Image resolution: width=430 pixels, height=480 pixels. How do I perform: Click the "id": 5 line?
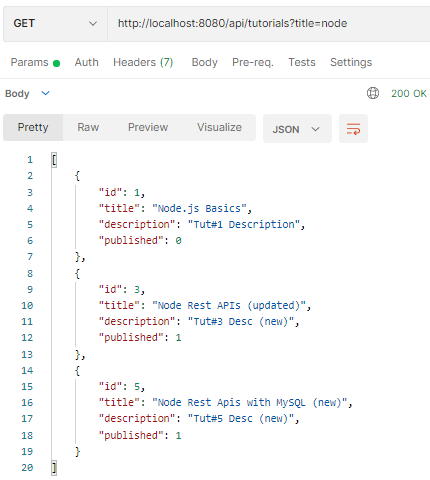(122, 387)
